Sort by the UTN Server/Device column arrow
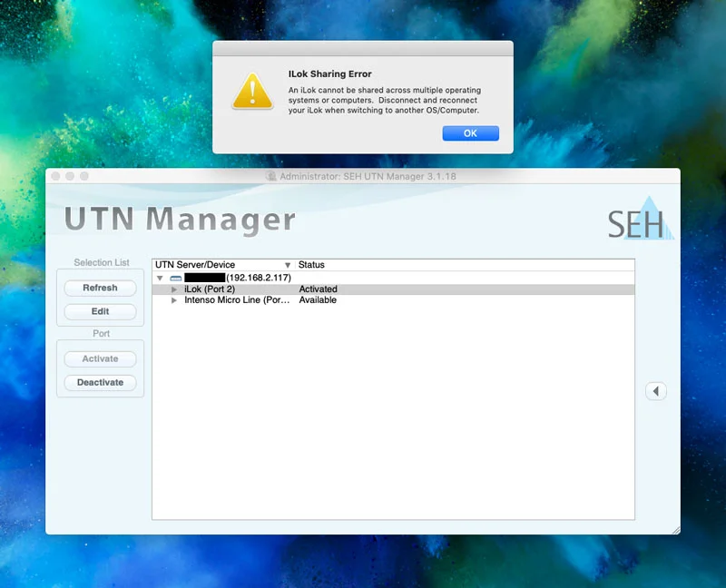726x588 pixels. coord(288,265)
